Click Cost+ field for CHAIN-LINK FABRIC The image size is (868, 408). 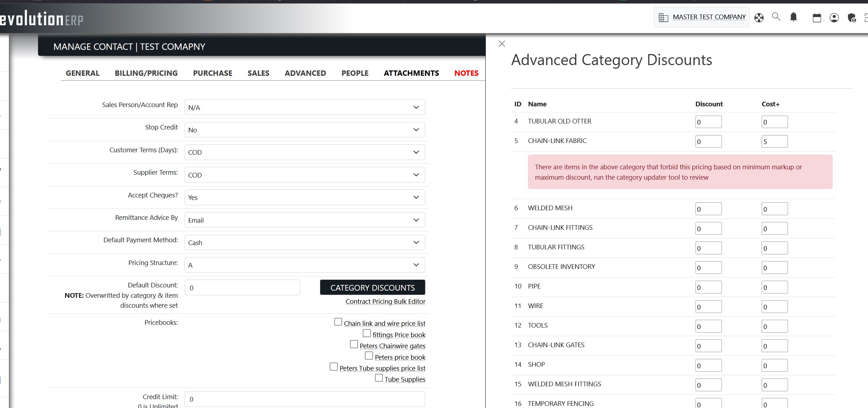pyautogui.click(x=774, y=142)
